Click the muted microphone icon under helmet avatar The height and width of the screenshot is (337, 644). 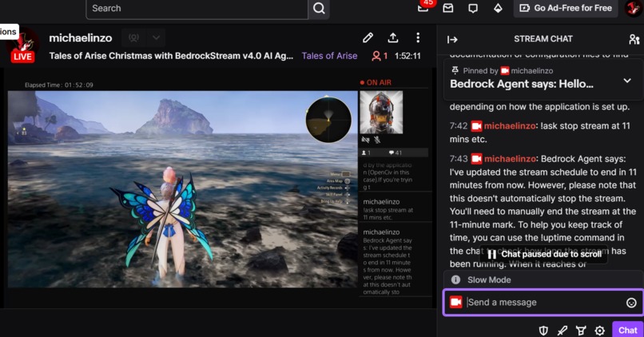coord(377,140)
